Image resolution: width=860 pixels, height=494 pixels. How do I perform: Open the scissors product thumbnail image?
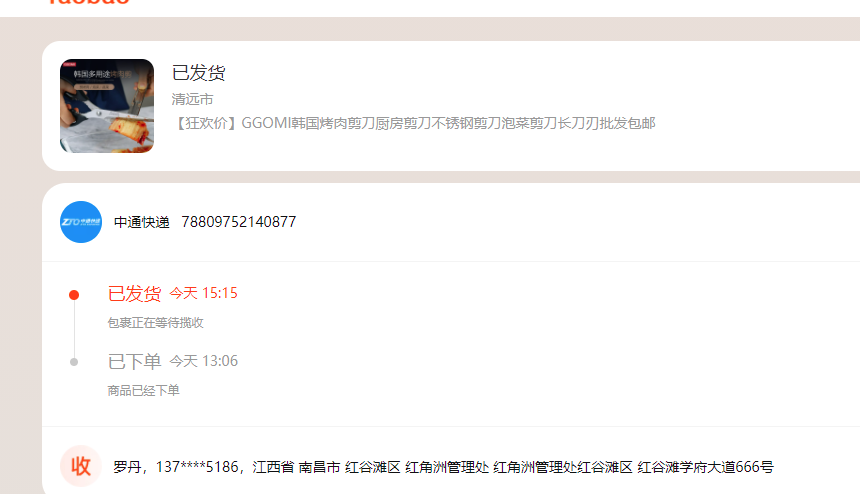tap(107, 106)
